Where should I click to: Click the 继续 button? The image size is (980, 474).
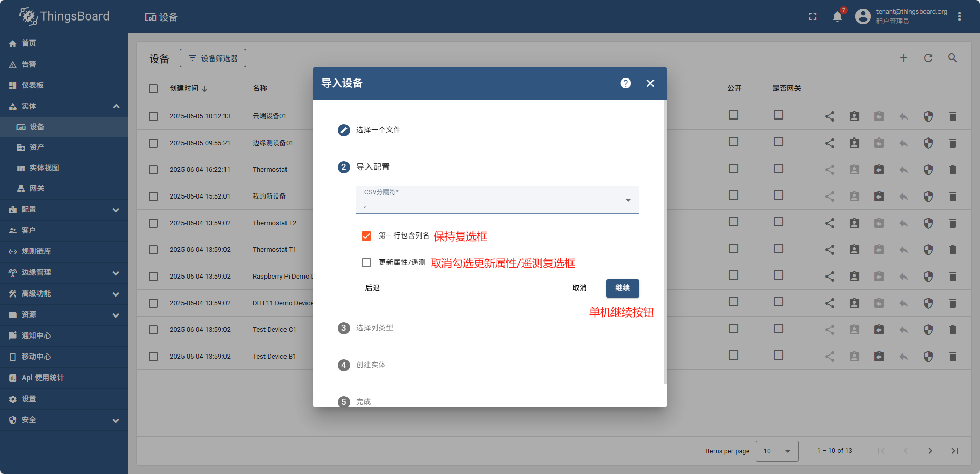click(622, 288)
